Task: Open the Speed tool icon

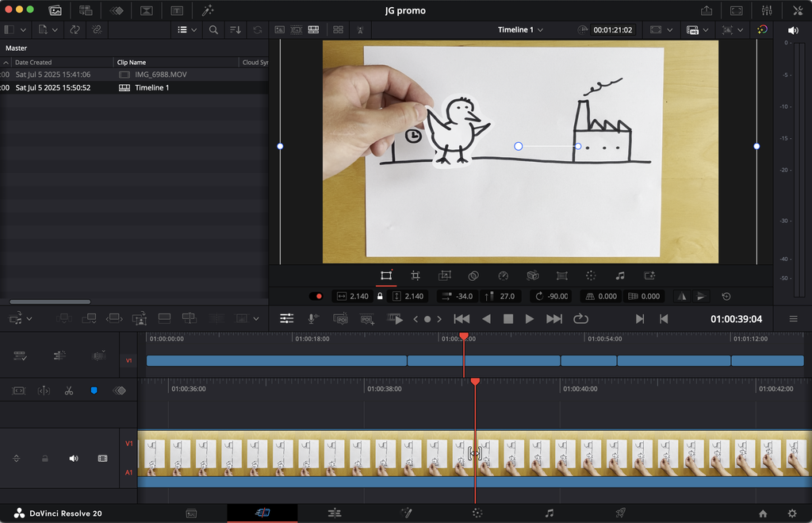Action: [503, 275]
